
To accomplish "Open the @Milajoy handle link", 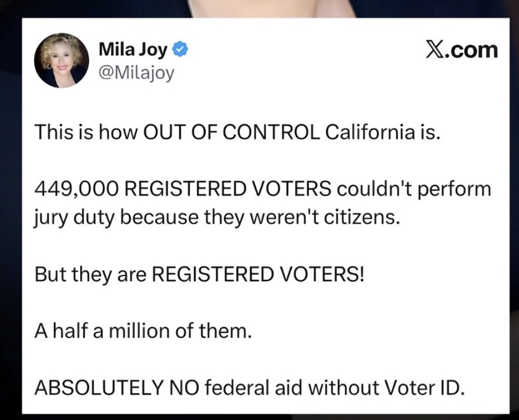I will point(136,73).
